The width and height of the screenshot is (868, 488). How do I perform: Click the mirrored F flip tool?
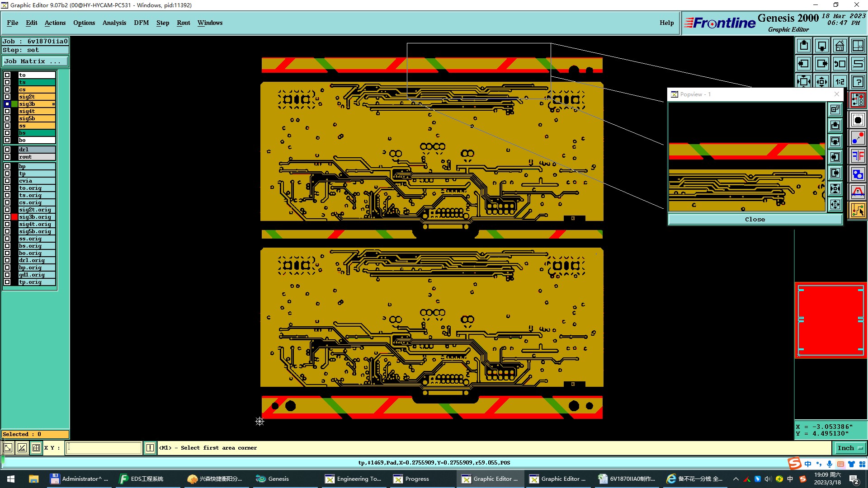click(858, 156)
